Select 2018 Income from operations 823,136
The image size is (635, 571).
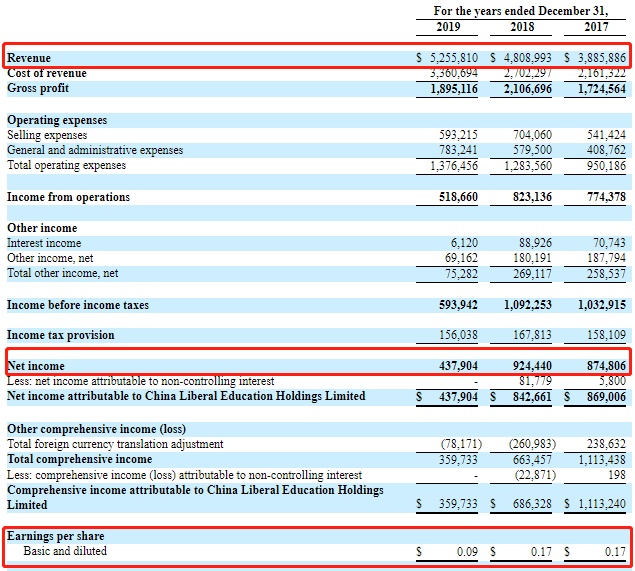coord(533,197)
